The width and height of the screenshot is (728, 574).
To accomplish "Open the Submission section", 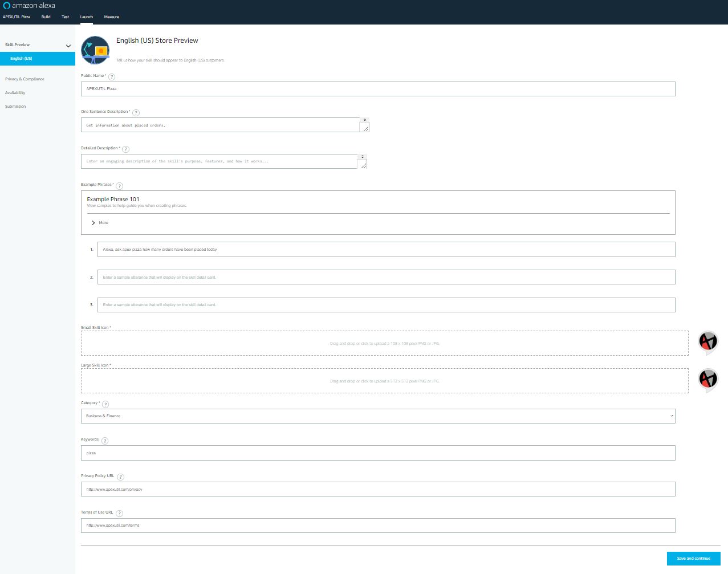I will (15, 107).
